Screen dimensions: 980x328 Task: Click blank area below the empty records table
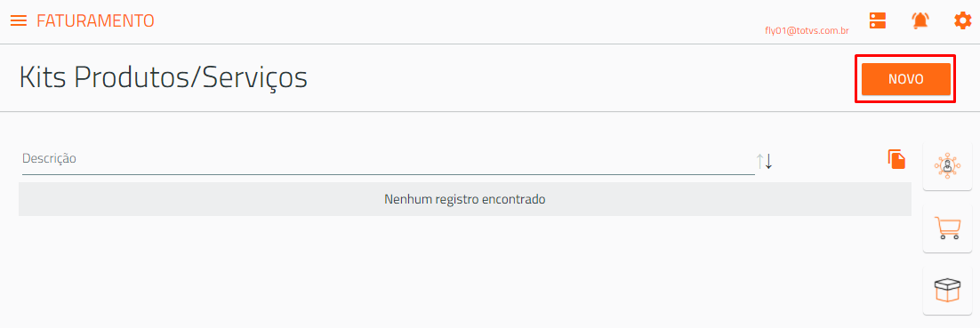click(465, 272)
